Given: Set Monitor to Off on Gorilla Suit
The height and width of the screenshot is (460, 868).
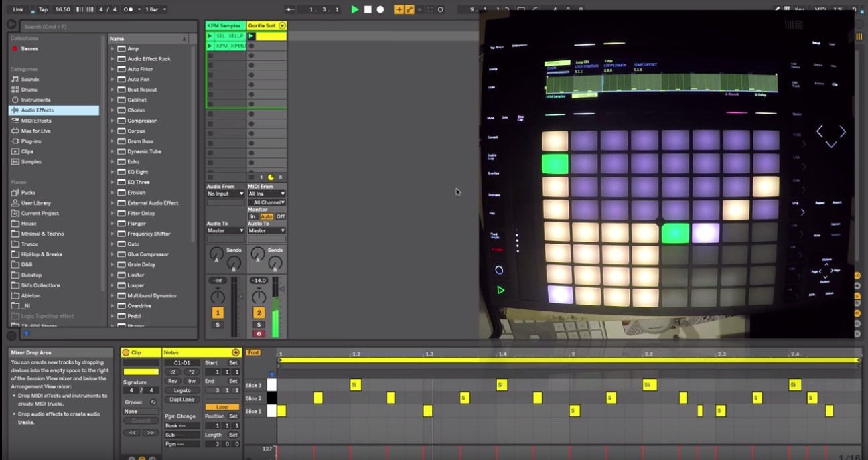Looking at the screenshot, I should point(281,216).
